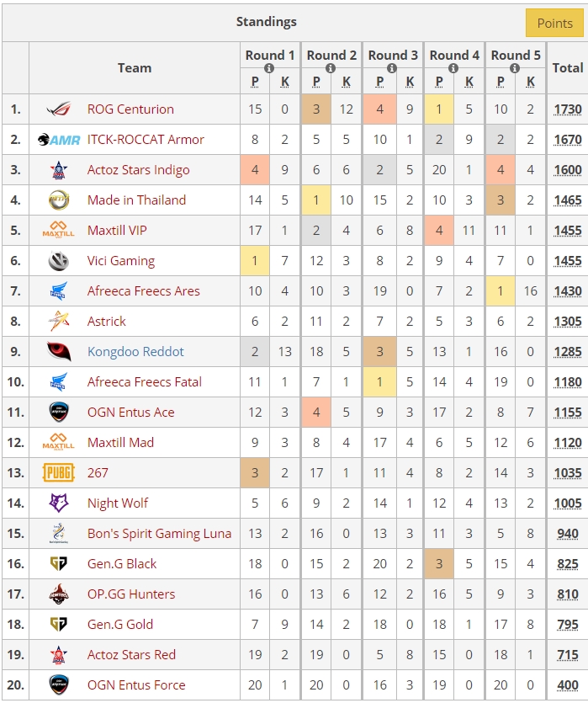Click the Round 3 column header

(x=393, y=56)
